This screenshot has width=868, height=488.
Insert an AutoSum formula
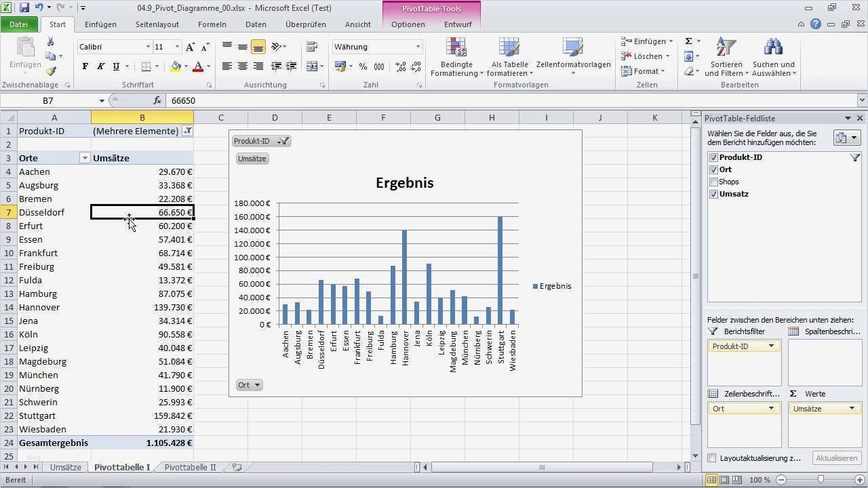(688, 41)
